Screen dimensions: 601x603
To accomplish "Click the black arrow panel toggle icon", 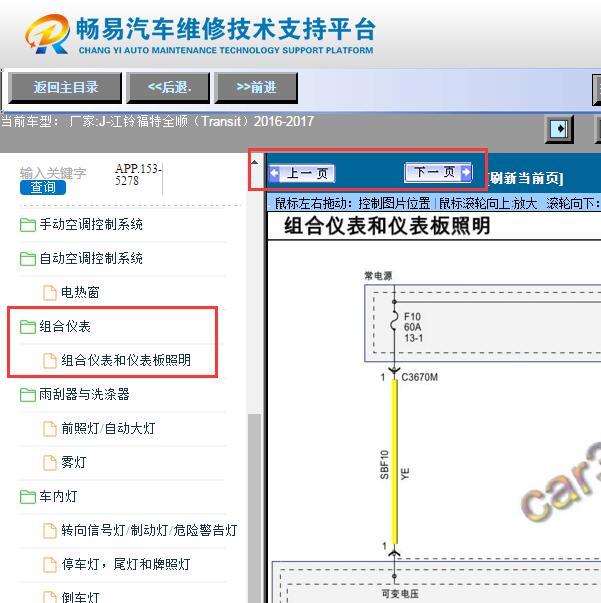I will (559, 129).
